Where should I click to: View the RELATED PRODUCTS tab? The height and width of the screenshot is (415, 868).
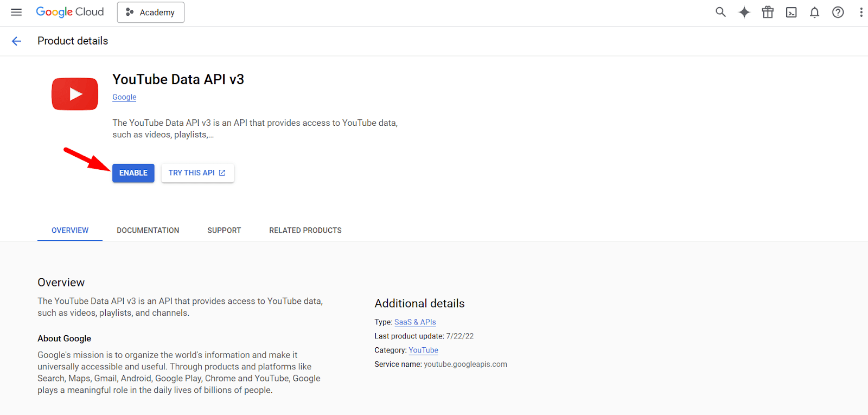coord(305,231)
